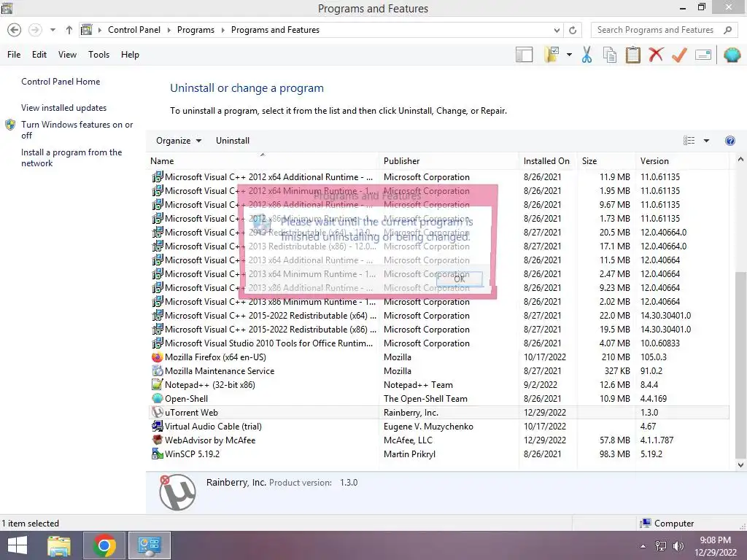
Task: Click the red X Delete toolbar icon
Action: click(656, 54)
